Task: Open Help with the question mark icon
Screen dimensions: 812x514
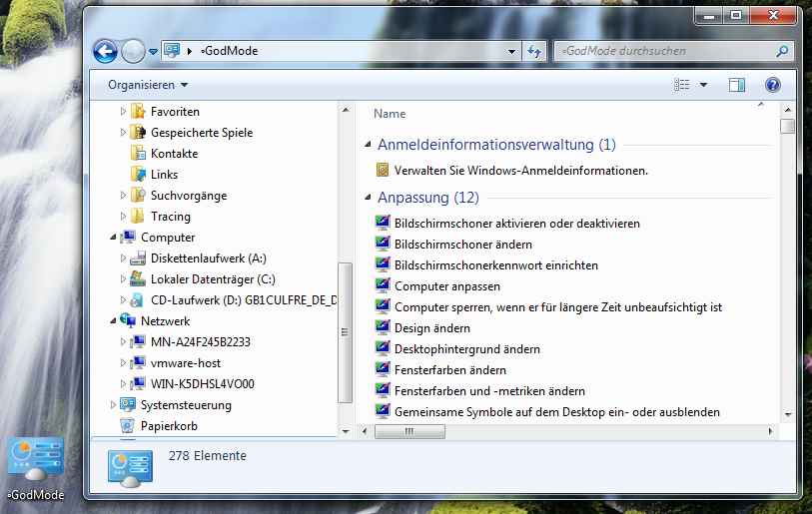Action: [x=772, y=85]
